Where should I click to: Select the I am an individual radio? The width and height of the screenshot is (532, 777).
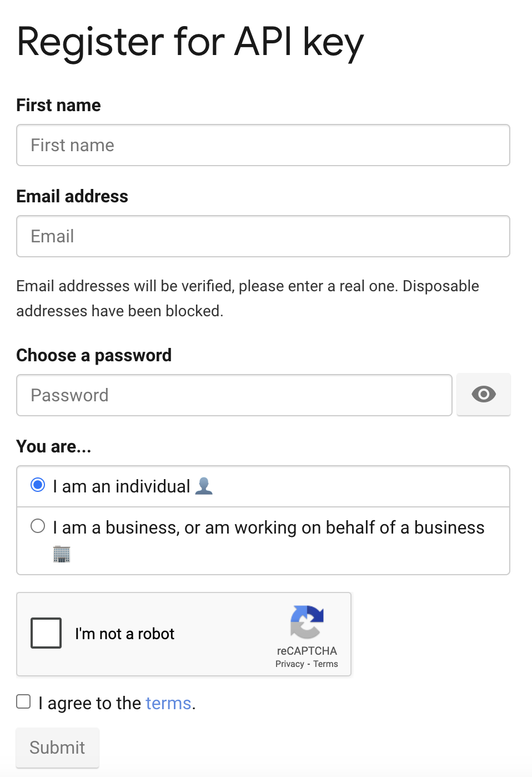[38, 485]
